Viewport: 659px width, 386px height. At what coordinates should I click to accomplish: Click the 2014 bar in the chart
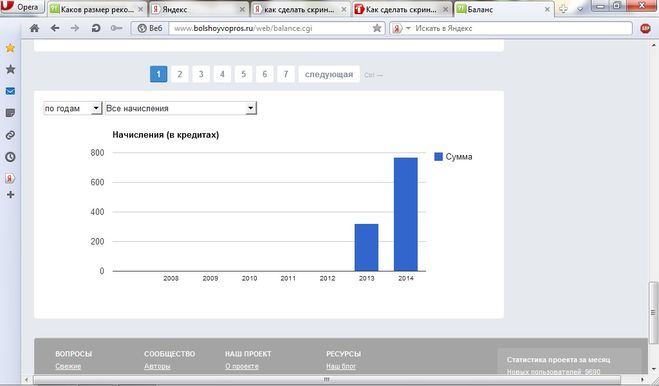click(x=406, y=214)
